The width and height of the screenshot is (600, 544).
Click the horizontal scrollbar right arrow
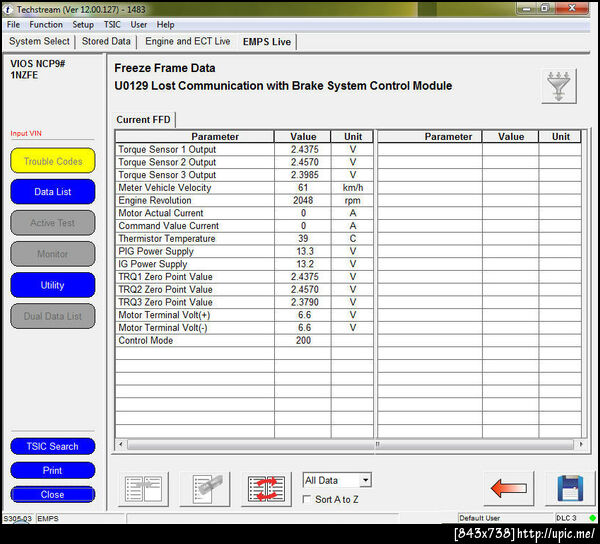pyautogui.click(x=581, y=445)
